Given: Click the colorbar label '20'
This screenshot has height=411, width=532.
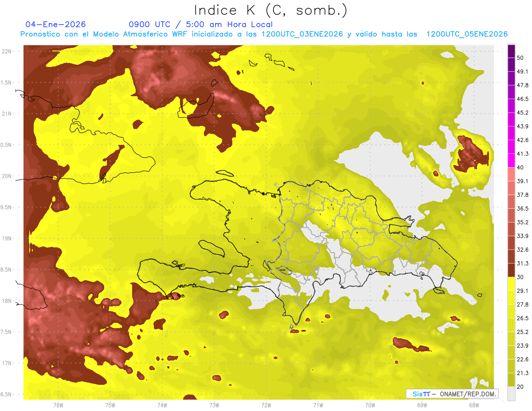Looking at the screenshot, I should [x=520, y=387].
